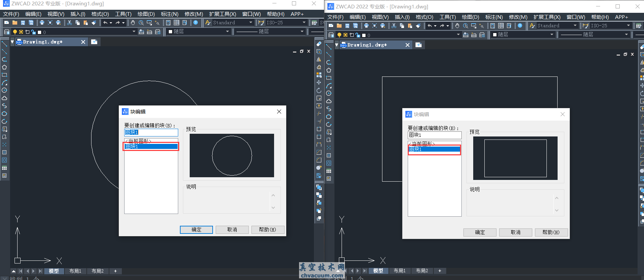Viewport: 644px width, 280px height.
Task: Select the Table tool in left window
Action: tap(4, 168)
